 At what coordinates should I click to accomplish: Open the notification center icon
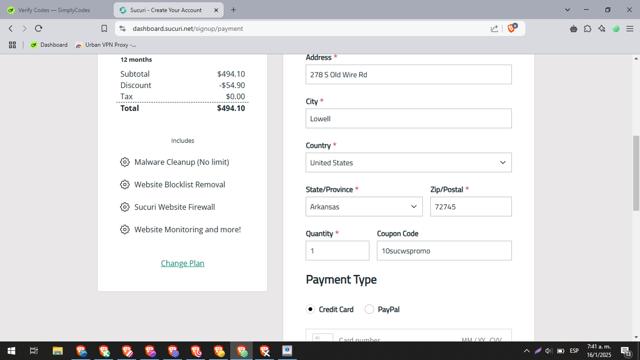coord(626,351)
